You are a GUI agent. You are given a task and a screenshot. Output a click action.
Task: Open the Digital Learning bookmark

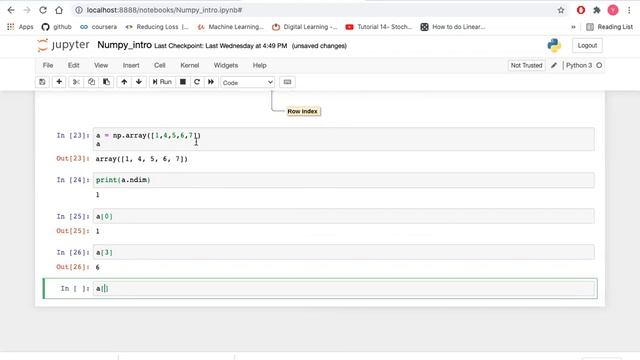coord(305,27)
